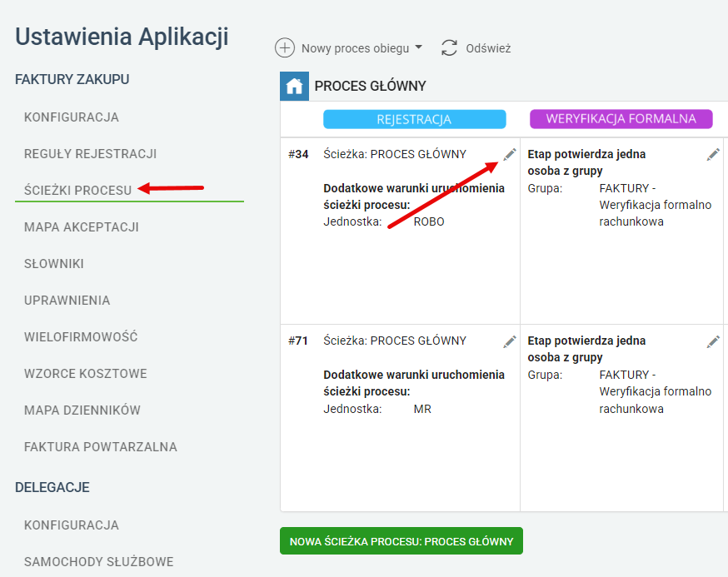Select the WERYFIKACJA FORMALNA stage header
Viewport: 728px width, 577px height.
coord(621,119)
